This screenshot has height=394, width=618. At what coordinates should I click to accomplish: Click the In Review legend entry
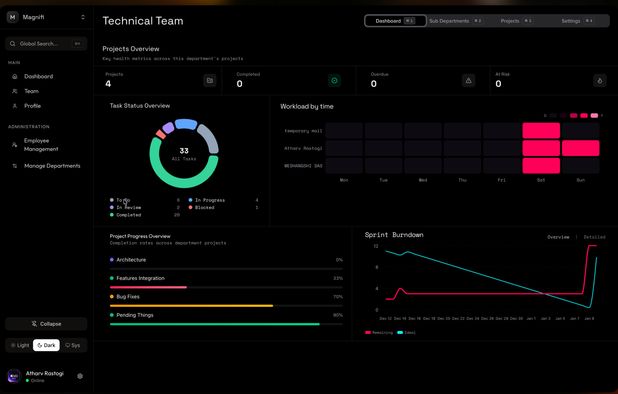144,208
